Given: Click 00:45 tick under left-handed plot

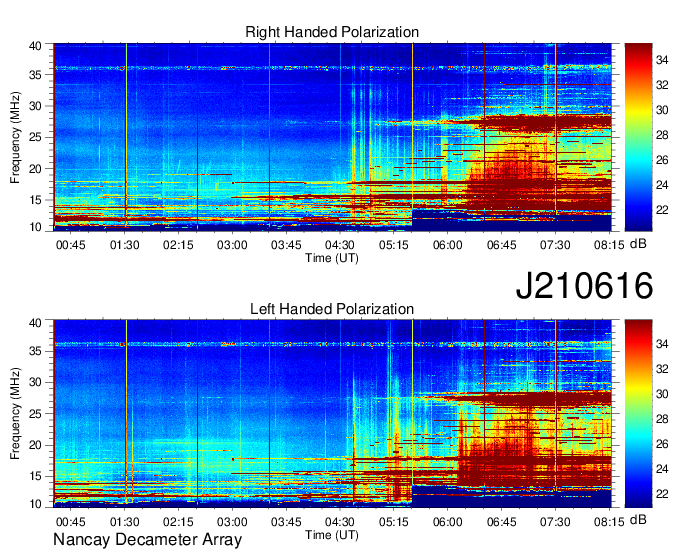Looking at the screenshot, I should click(x=71, y=522).
